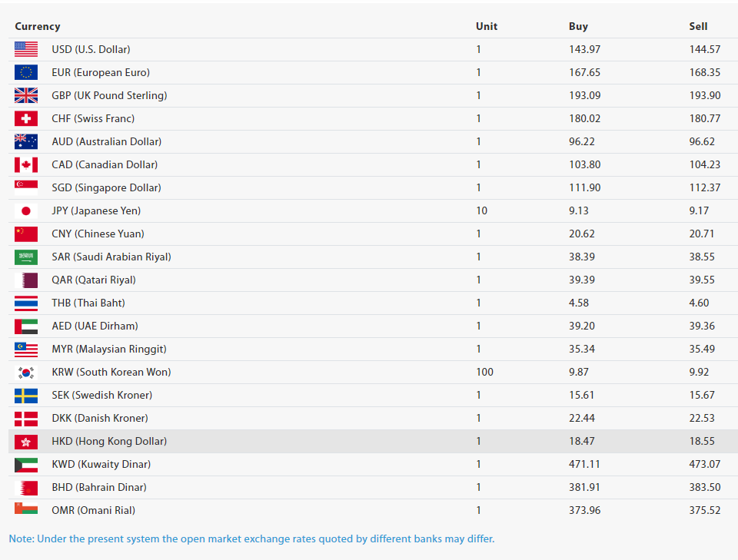Click the USD United States flag icon
The image size is (738, 560).
[26, 49]
